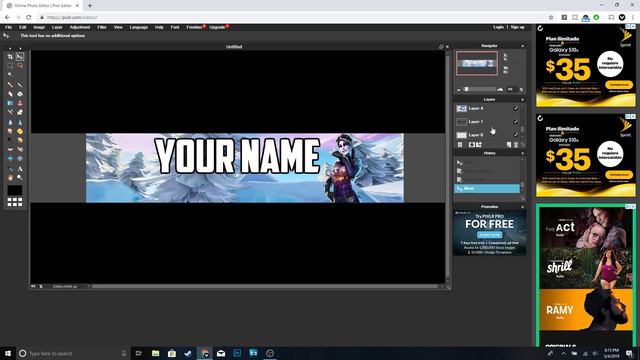Open the Adjustment menu
The image size is (640, 360).
[x=80, y=27]
